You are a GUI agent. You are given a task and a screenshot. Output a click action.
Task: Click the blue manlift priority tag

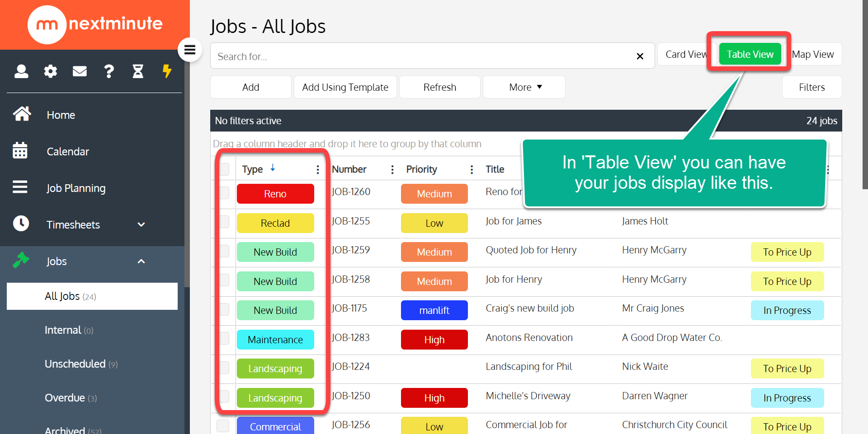[434, 310]
